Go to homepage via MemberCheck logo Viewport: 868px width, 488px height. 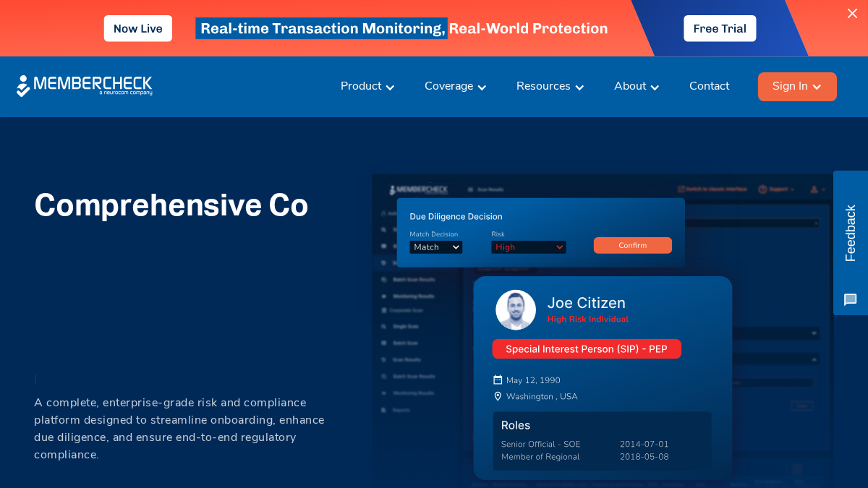[85, 86]
